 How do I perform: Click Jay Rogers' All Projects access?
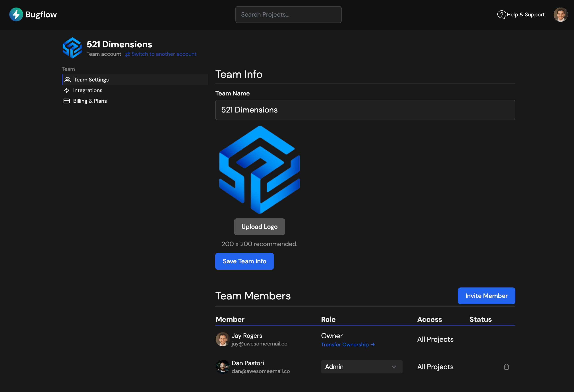435,339
